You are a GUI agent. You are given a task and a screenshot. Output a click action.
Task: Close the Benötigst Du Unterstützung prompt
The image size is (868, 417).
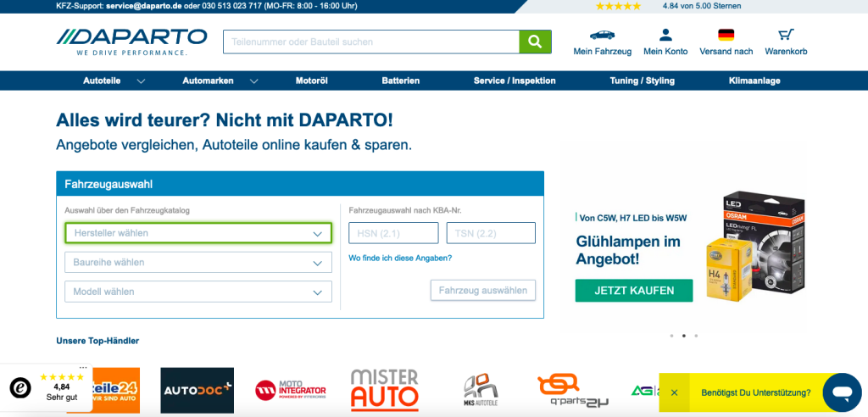(674, 392)
